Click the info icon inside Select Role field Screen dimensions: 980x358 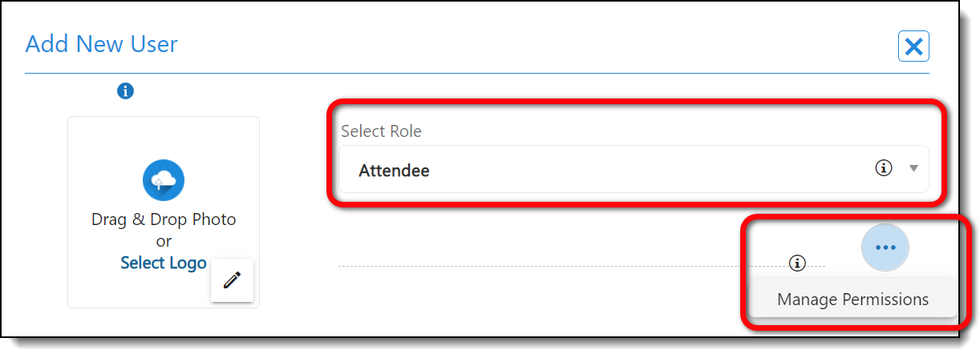tap(883, 168)
